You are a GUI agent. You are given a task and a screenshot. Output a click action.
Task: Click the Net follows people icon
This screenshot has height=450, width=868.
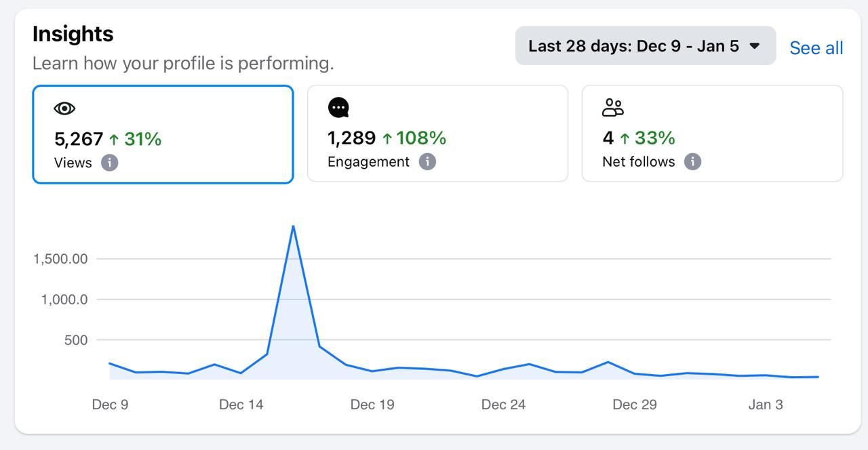tap(612, 108)
